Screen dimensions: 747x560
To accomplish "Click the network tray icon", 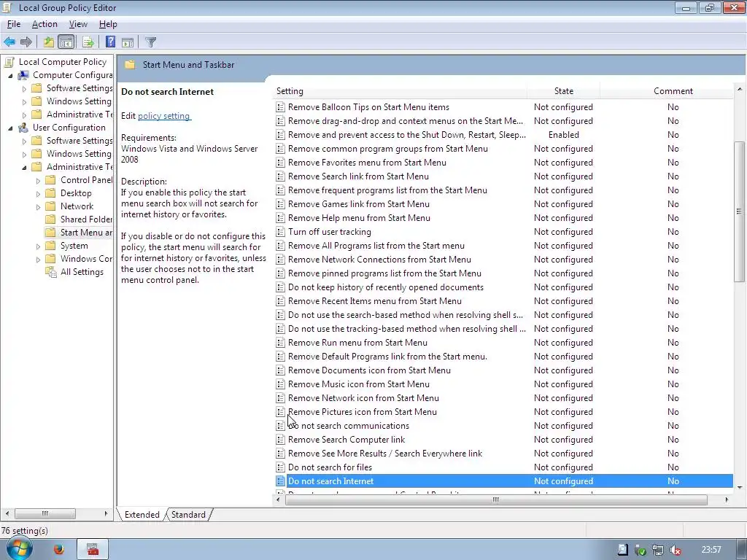I will (658, 551).
